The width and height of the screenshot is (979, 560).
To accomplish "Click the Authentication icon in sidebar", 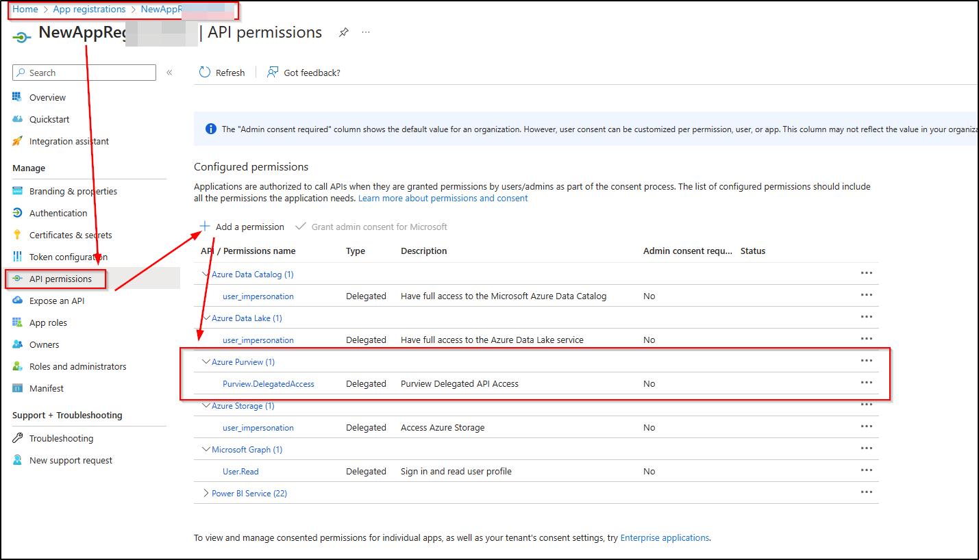I will point(18,213).
